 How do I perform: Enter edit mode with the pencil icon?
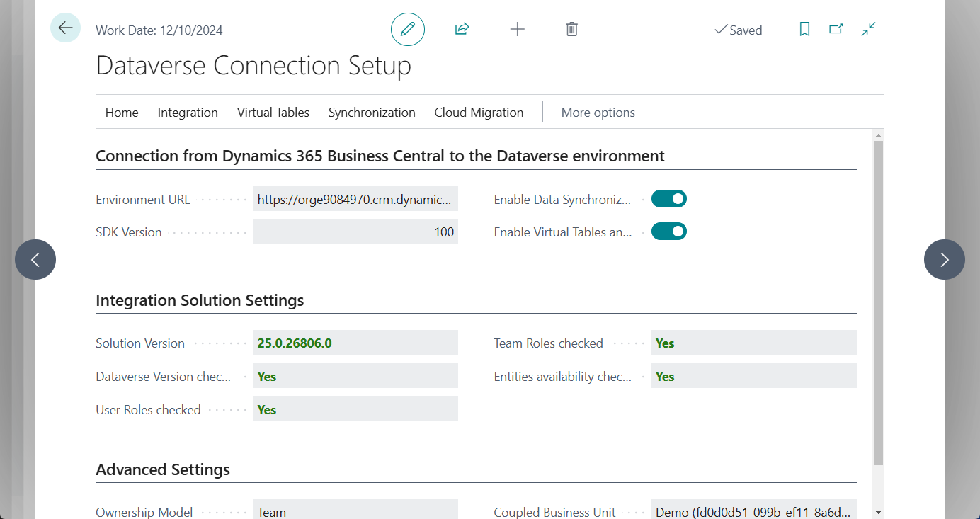[x=407, y=29]
